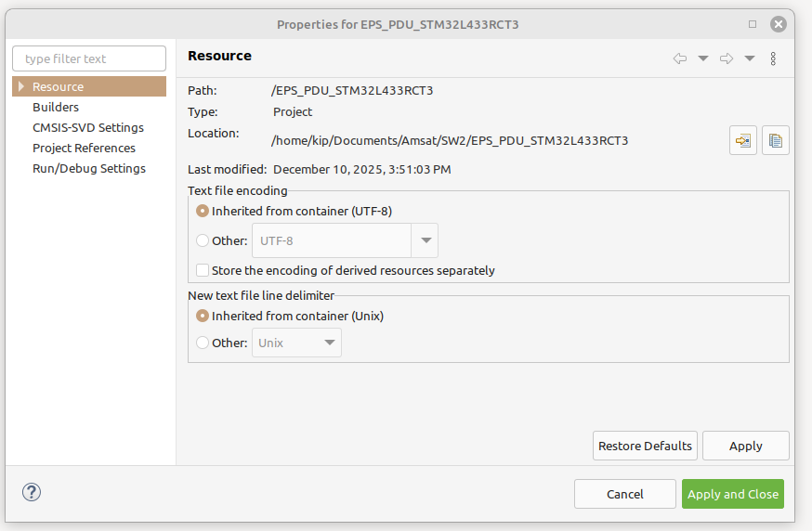Click the Restore Defaults button

645,446
